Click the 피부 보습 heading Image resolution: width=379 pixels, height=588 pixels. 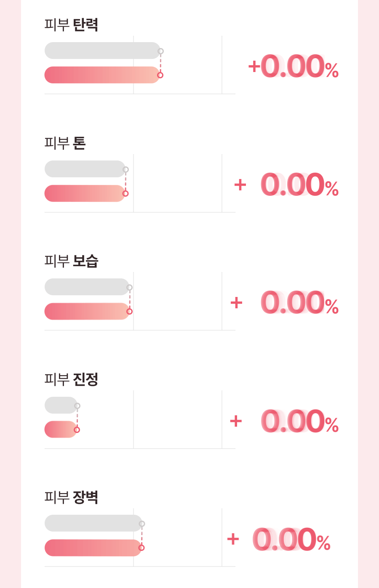click(x=71, y=261)
